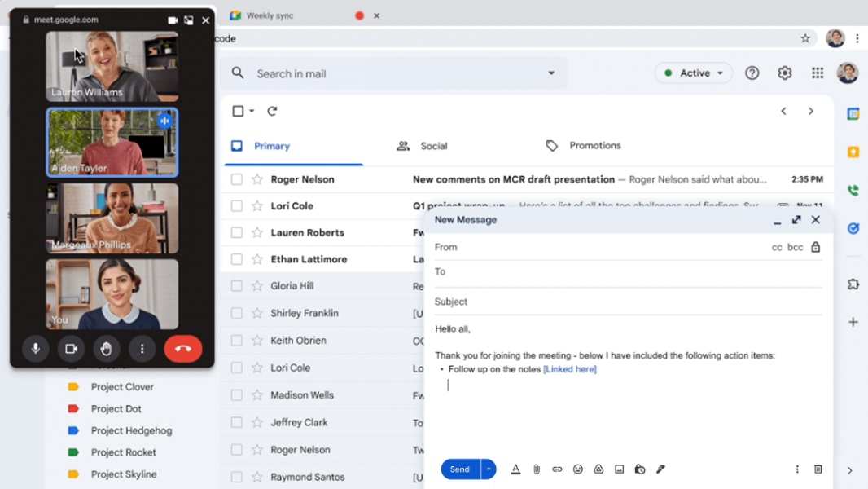
Task: Refresh the inbox mail list
Action: click(272, 111)
